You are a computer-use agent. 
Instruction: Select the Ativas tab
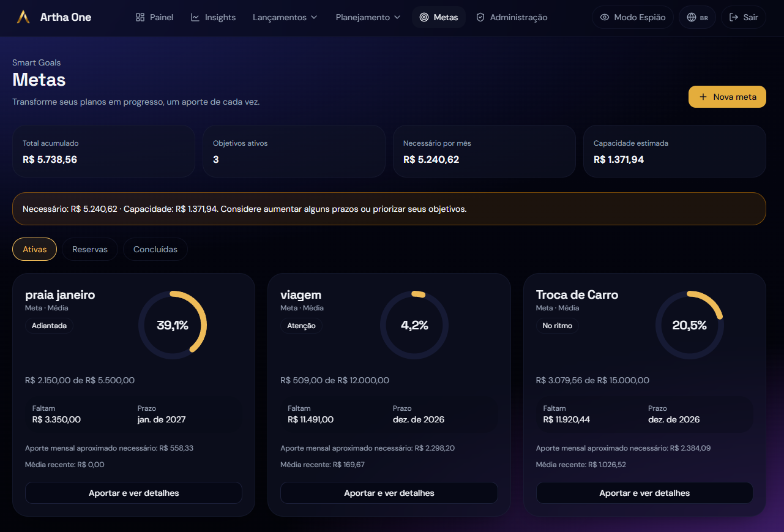[34, 249]
